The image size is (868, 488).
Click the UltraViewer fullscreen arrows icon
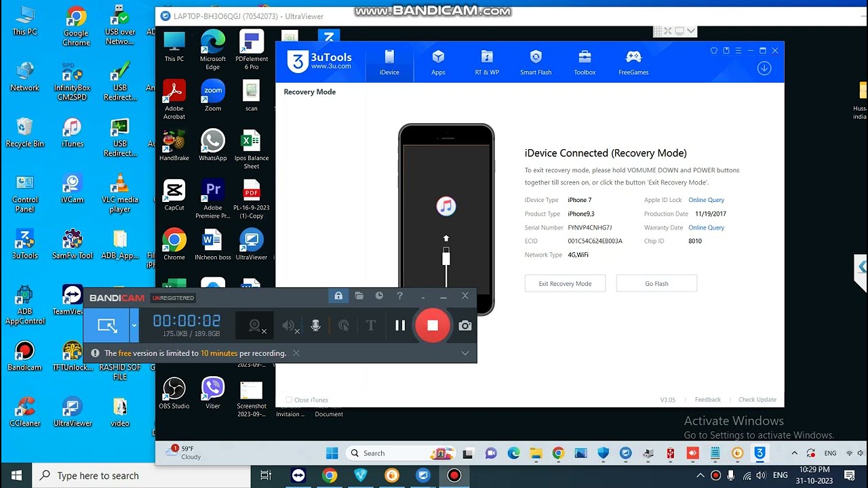click(x=668, y=30)
